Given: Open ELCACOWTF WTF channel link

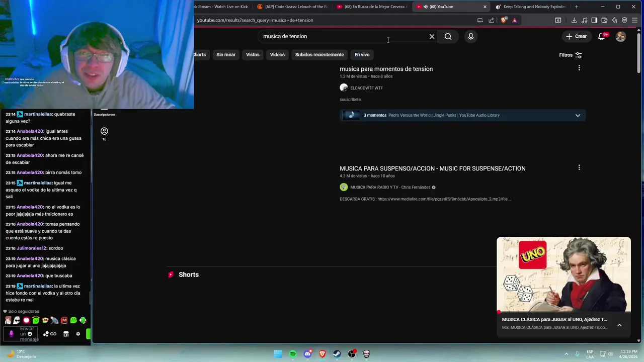Looking at the screenshot, I should 366,88.
